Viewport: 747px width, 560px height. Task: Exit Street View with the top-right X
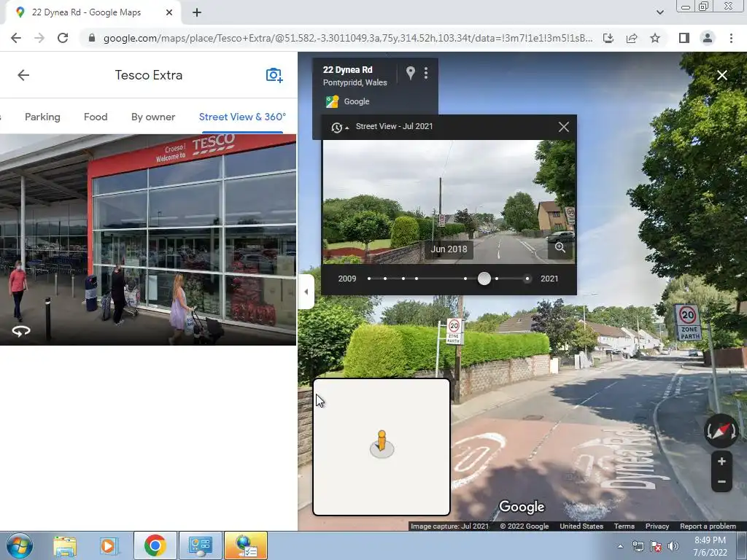coord(721,75)
